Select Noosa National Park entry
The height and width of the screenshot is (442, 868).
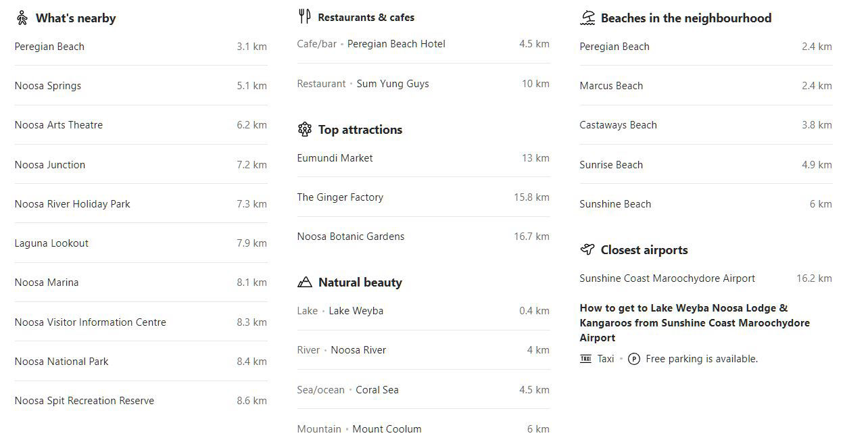tap(62, 362)
